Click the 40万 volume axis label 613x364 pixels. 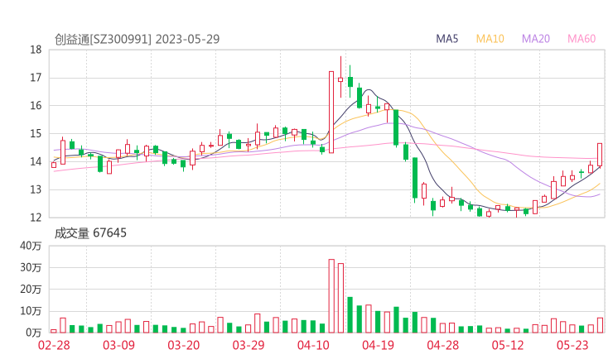click(31, 246)
